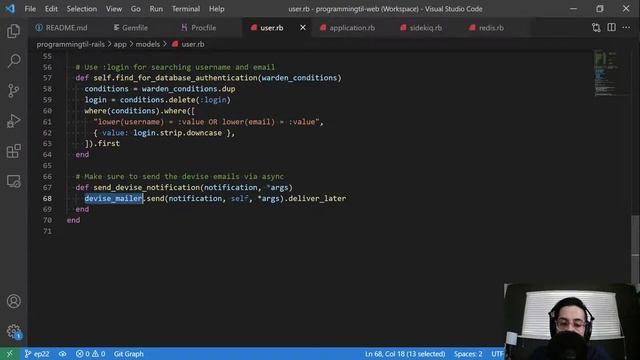This screenshot has width=640, height=360.
Task: Open the Explorer view in activity bar
Action: (13, 31)
